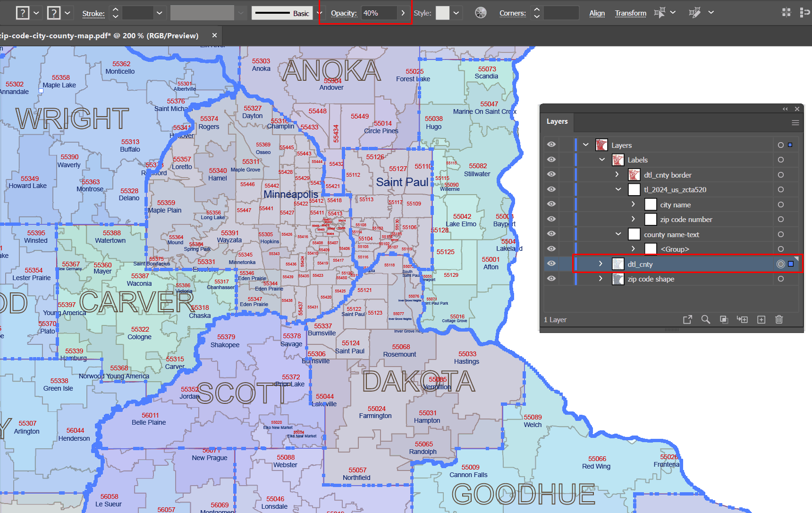Hide the top-level Layers layer with eye icon
The width and height of the screenshot is (812, 513).
551,145
